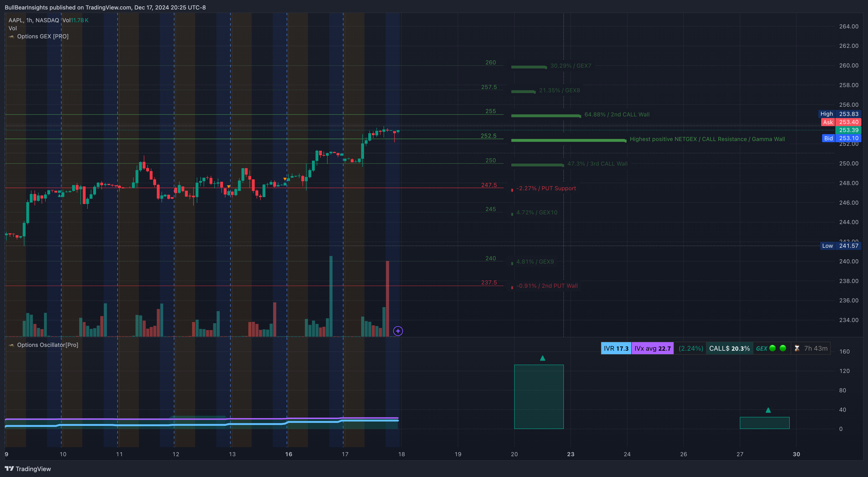Image resolution: width=868 pixels, height=477 pixels.
Task: Click the hourglass countdown icon
Action: pos(797,348)
